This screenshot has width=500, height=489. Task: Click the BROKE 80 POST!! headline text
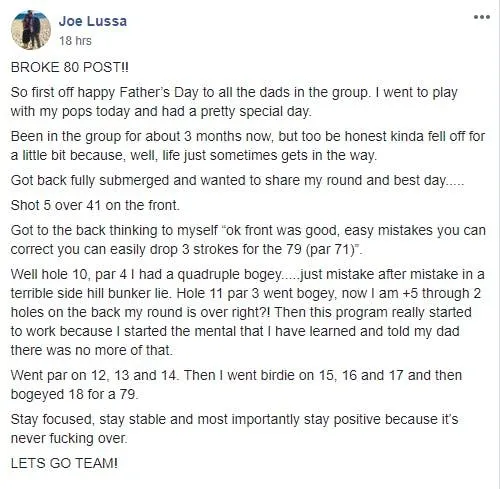click(x=69, y=67)
